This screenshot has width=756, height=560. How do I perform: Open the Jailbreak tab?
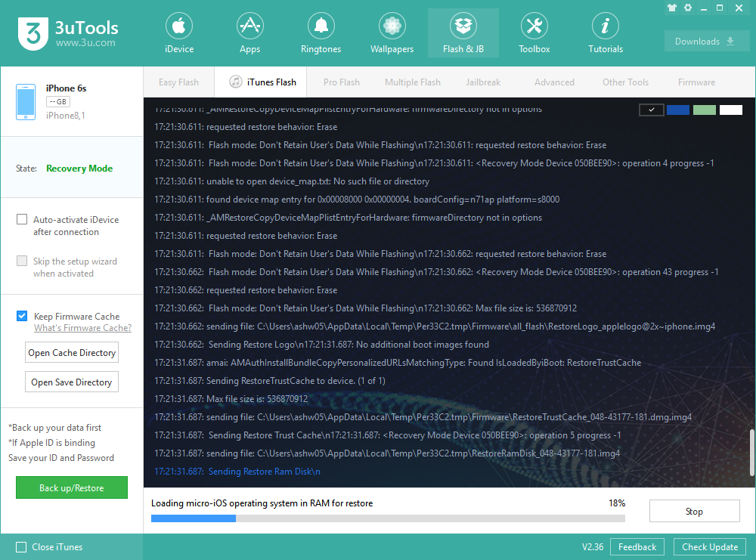click(x=483, y=82)
